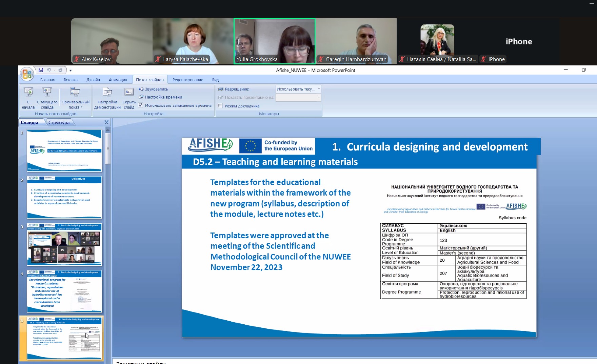The image size is (597, 364).
Task: Open the 'Рецензирование' ribbon tab
Action: [187, 80]
